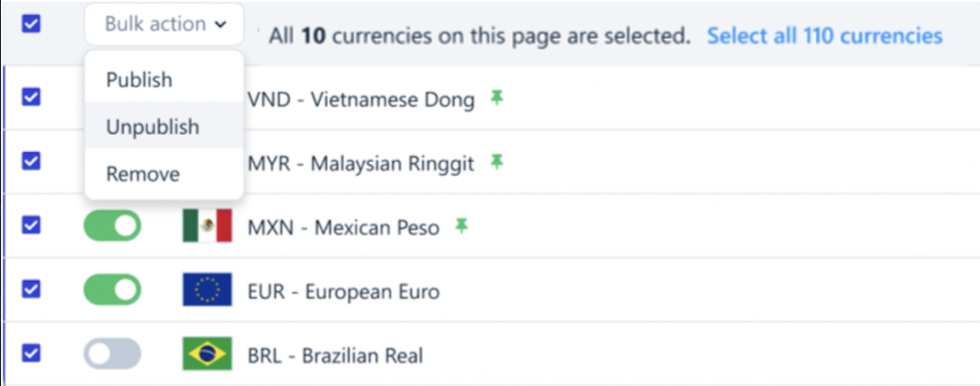
Task: Uncheck the BRL row checkbox
Action: pos(31,353)
